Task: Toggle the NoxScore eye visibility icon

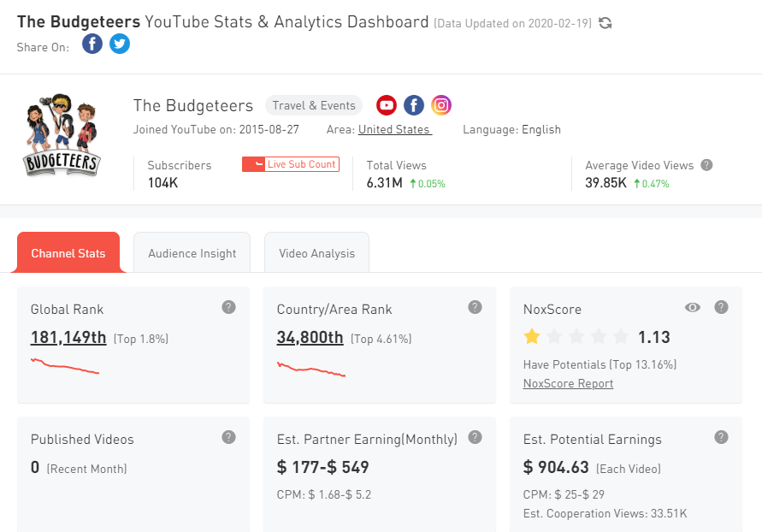Action: [693, 307]
